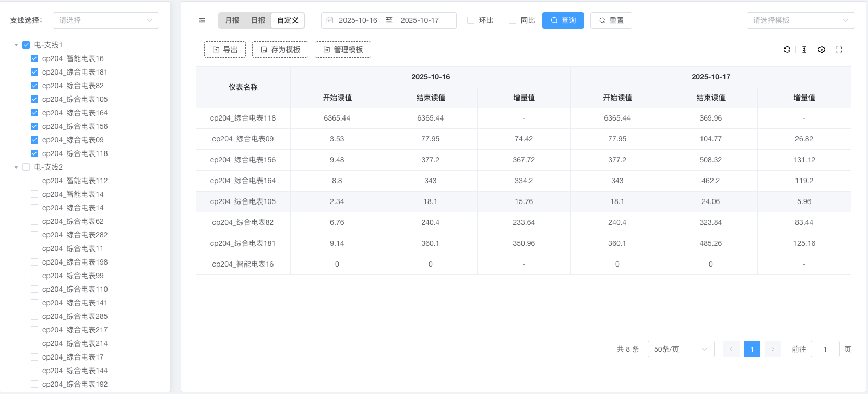The image size is (868, 394).
Task: Collapse the 电-支线1 tree node arrow
Action: click(x=16, y=45)
